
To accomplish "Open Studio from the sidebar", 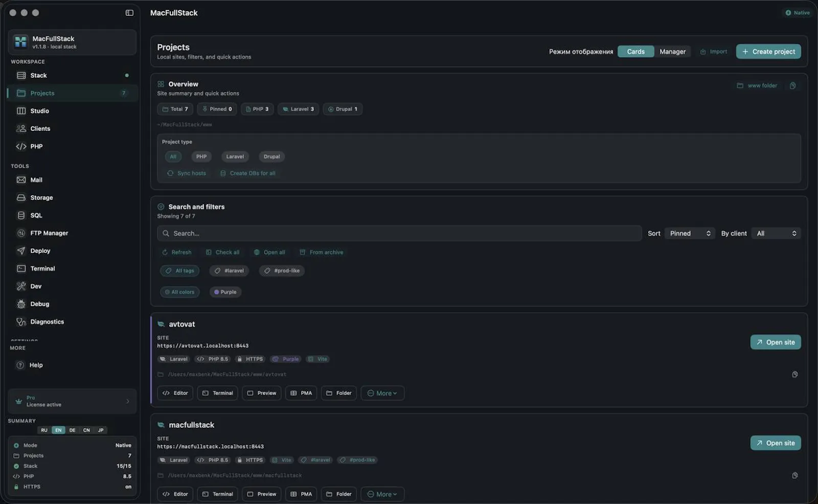I will point(72,111).
